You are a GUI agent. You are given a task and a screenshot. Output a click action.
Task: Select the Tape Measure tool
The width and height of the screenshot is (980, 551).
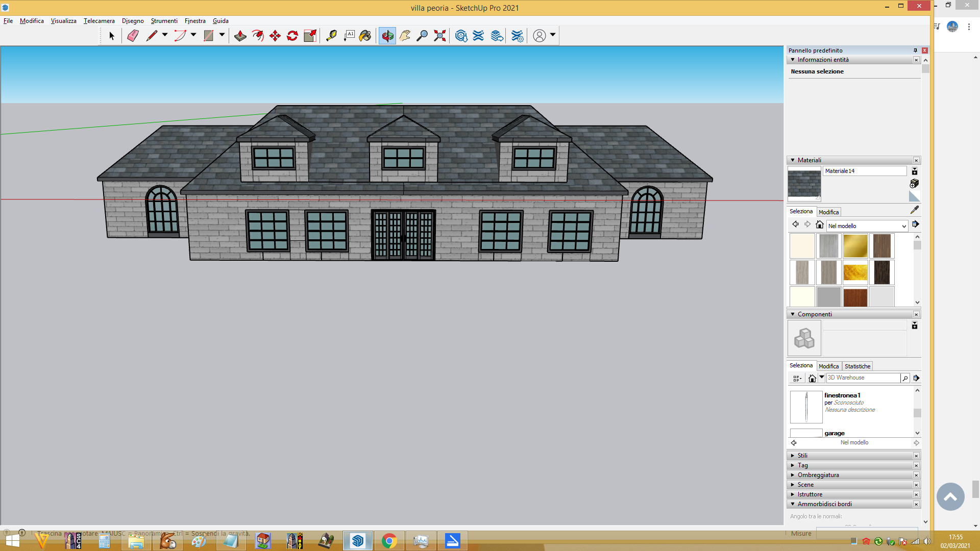click(x=331, y=36)
